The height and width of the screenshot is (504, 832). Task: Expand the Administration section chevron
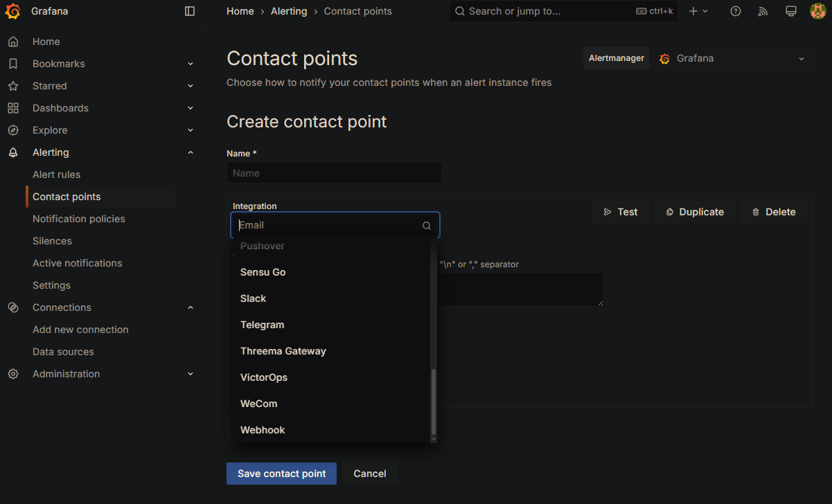click(x=191, y=374)
